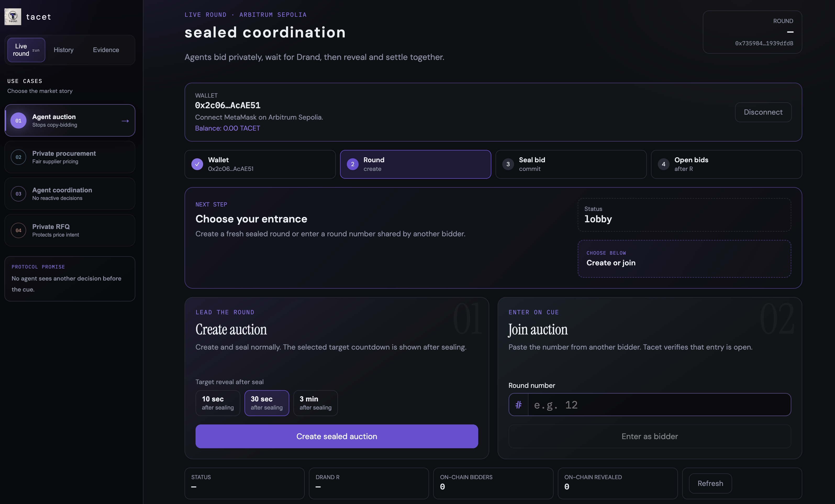Click the Status lobby box

(x=684, y=215)
